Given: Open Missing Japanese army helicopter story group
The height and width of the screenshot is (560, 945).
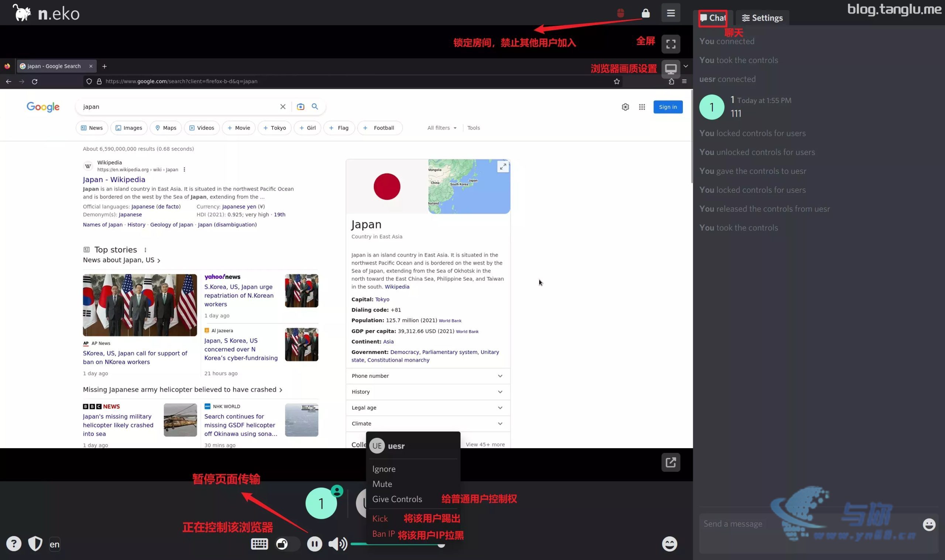Looking at the screenshot, I should click(183, 389).
